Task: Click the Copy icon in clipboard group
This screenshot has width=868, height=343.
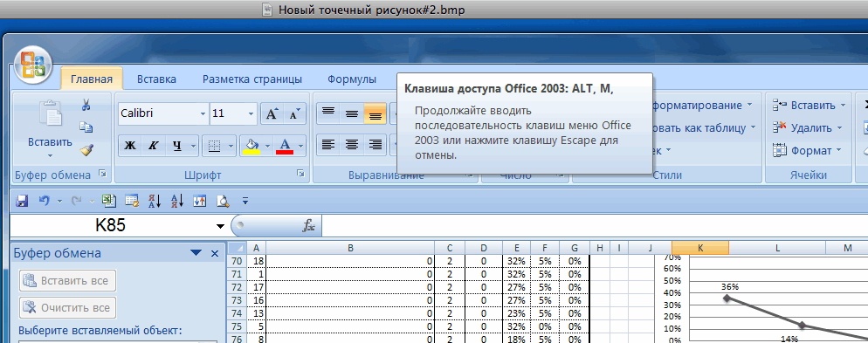Action: point(86,127)
